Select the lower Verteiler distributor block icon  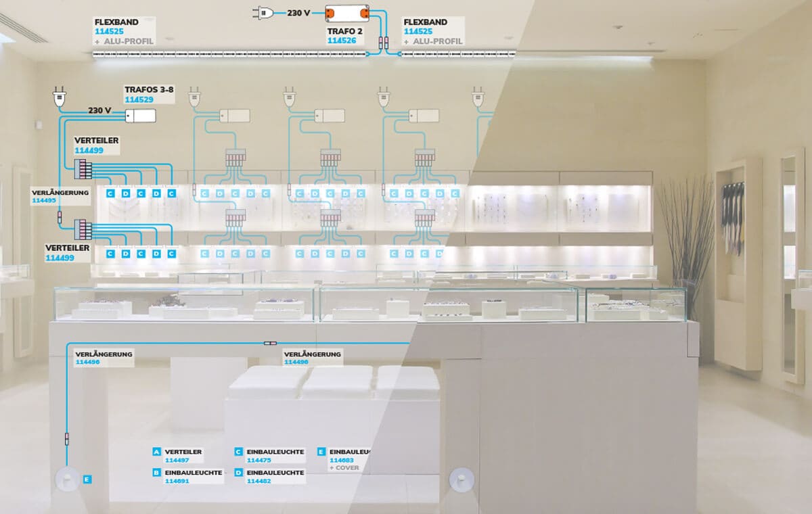click(83, 230)
